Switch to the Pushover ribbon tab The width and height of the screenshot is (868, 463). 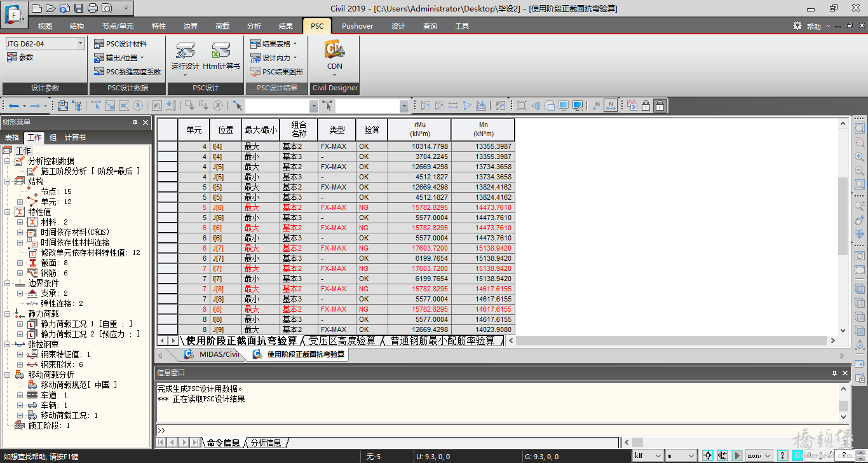click(x=357, y=26)
